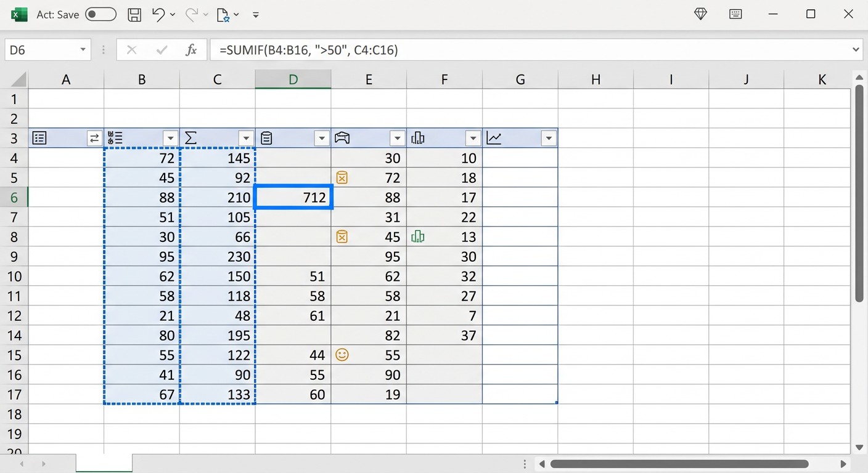Select the cell with value 82

point(369,335)
